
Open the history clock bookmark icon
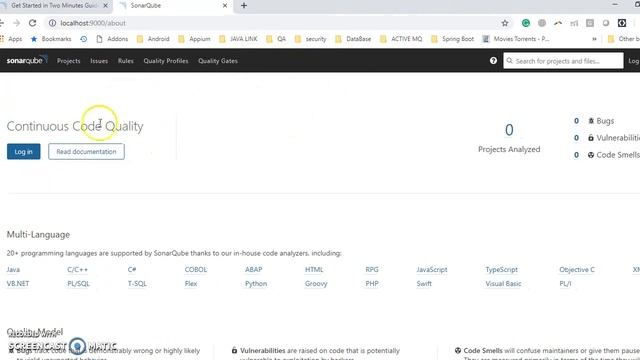coord(84,39)
